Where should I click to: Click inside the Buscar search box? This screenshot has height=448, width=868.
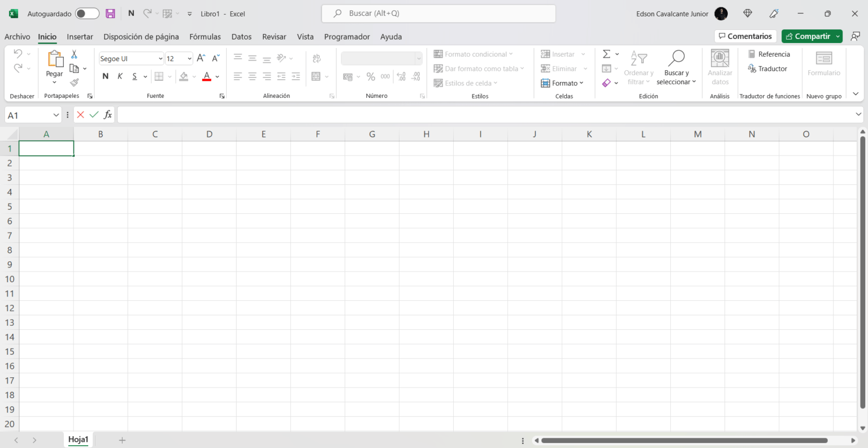tap(439, 13)
